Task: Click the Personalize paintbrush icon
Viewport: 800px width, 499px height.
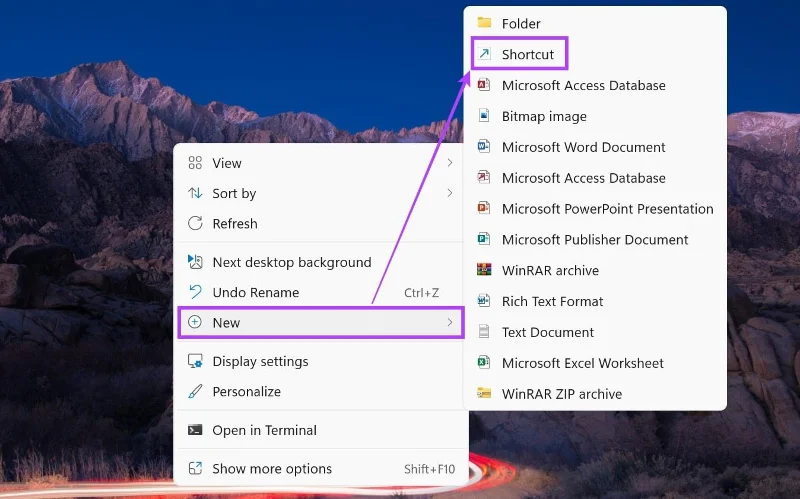Action: pyautogui.click(x=195, y=391)
